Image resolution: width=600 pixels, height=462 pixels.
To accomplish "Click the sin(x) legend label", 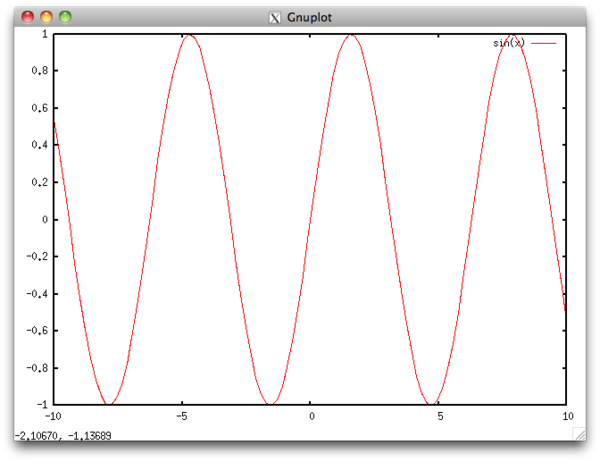I will click(x=509, y=43).
